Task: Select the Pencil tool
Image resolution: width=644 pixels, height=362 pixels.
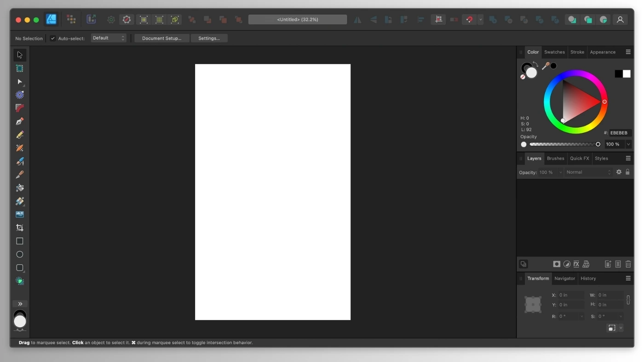Action: coord(20,135)
